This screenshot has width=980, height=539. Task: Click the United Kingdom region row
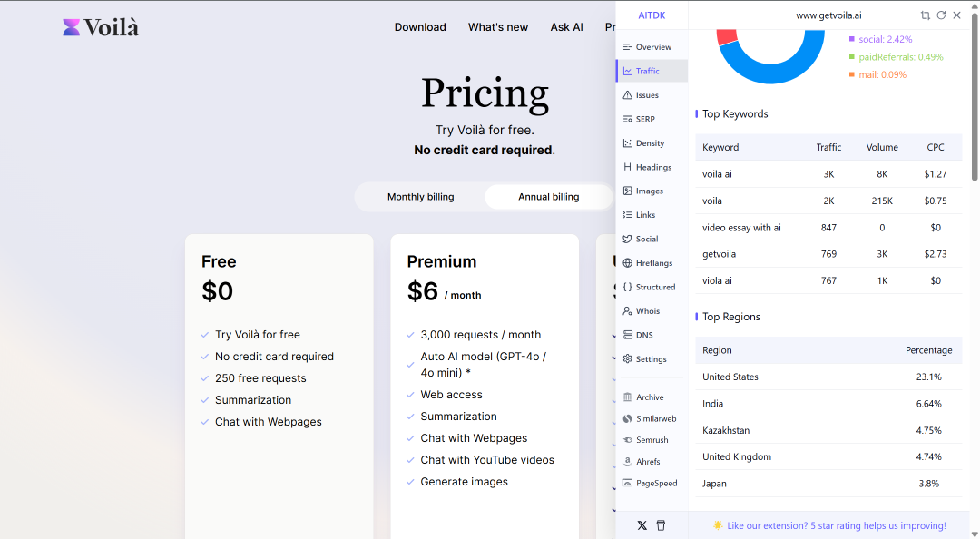(x=828, y=456)
